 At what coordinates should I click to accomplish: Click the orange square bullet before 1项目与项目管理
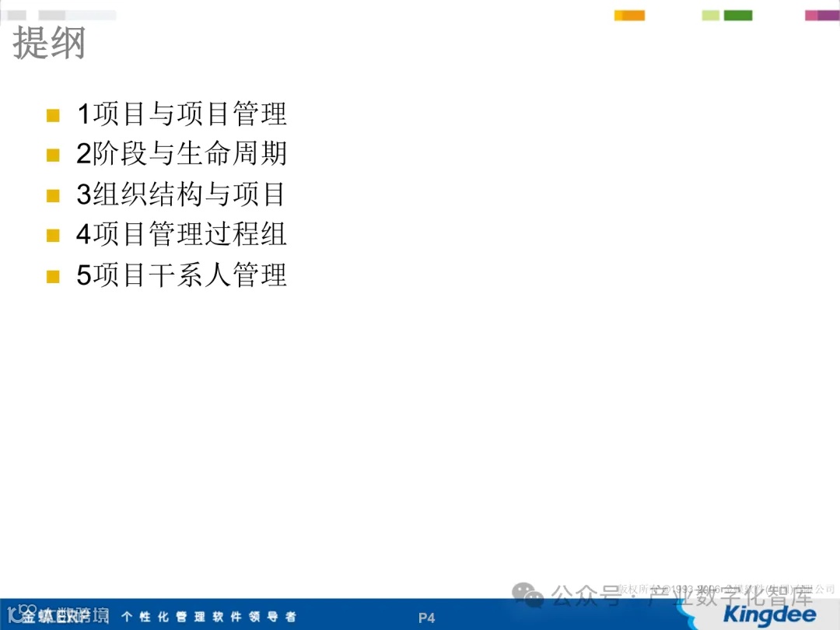(53, 114)
